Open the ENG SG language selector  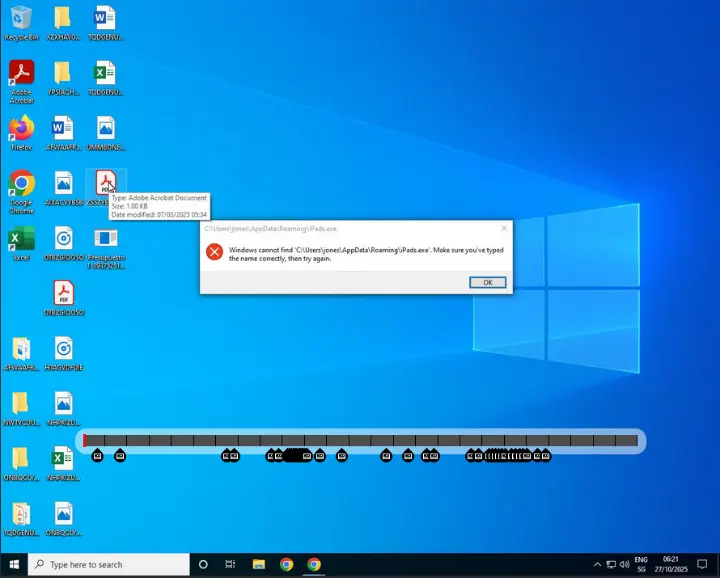pos(641,564)
